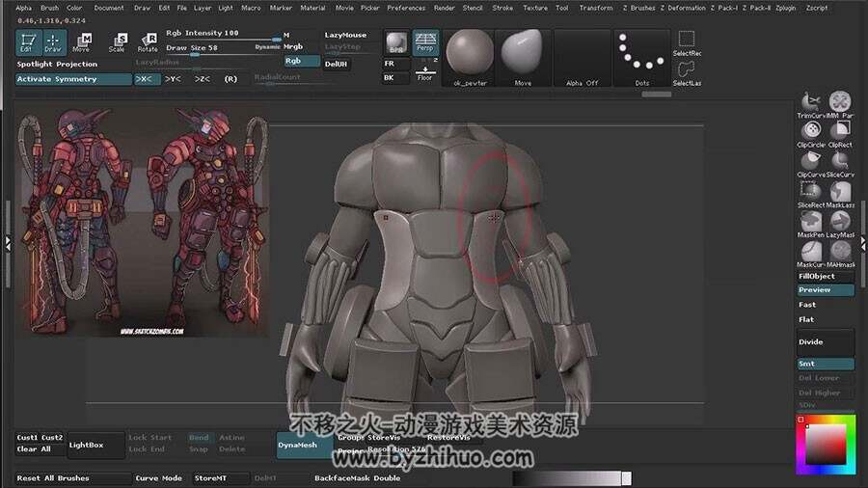
Task: Click Reset All Brushes
Action: coord(73,478)
